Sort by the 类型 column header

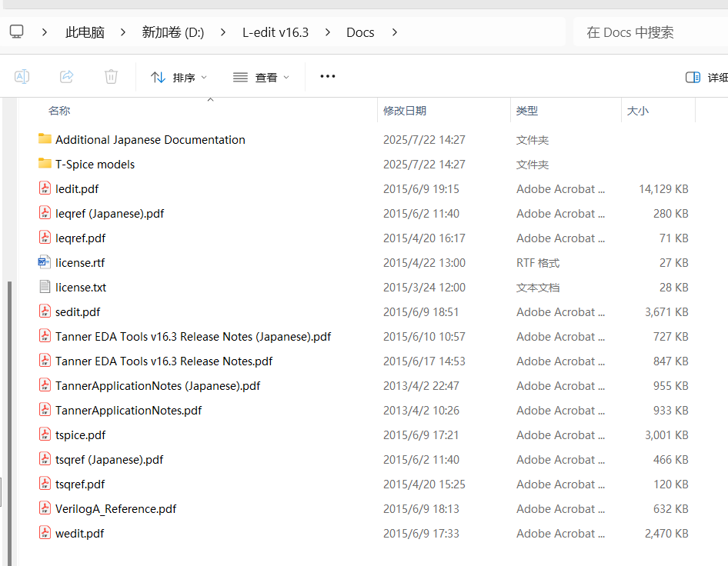[x=527, y=111]
